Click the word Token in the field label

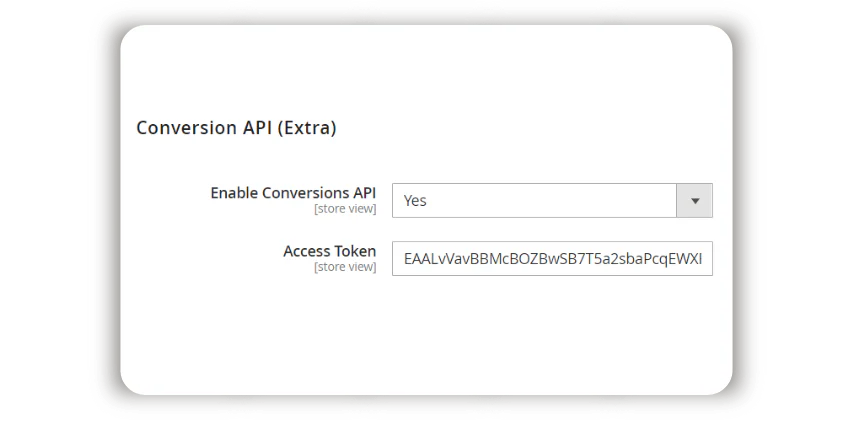coord(354,251)
